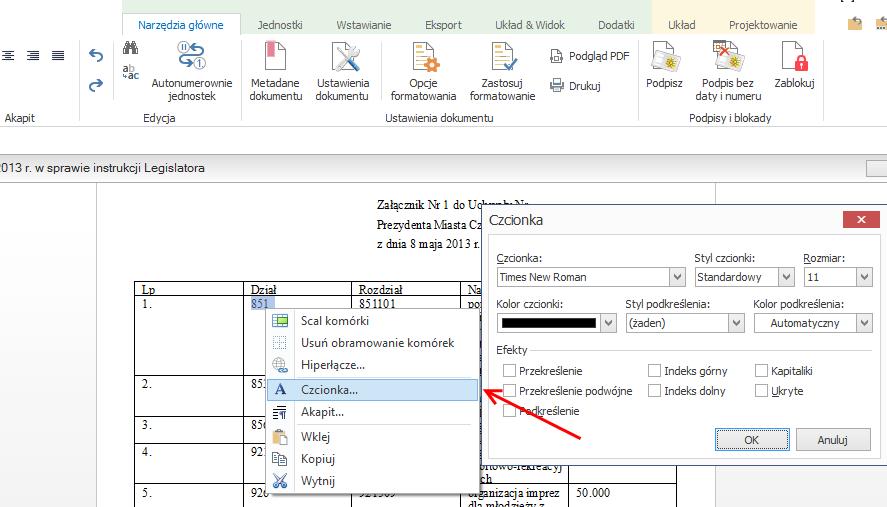887x507 pixels.
Task: Toggle the Indeks dolny checkbox
Action: pos(655,390)
